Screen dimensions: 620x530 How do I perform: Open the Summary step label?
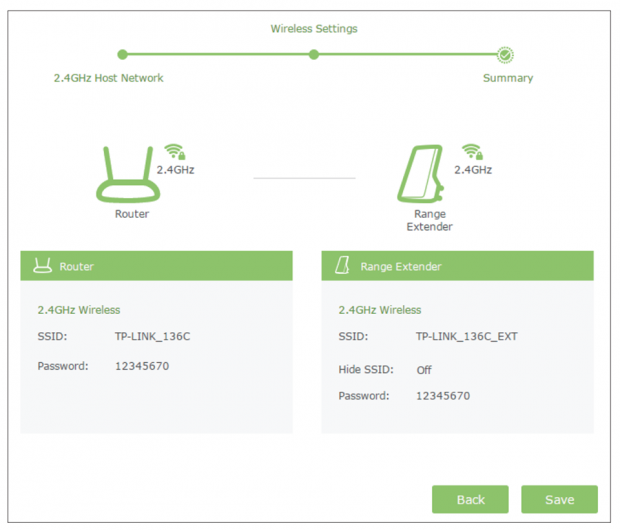click(508, 78)
